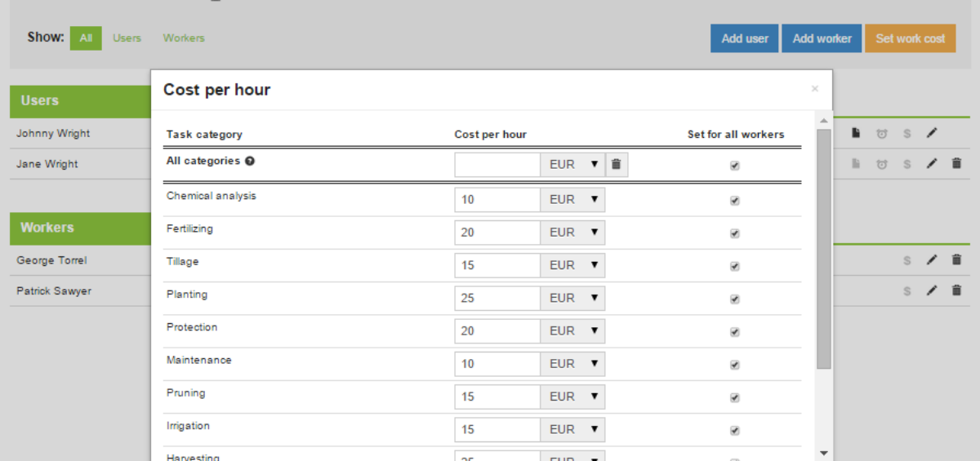Delete Jane Wright with trash icon
The width and height of the screenshot is (980, 461).
pos(957,163)
